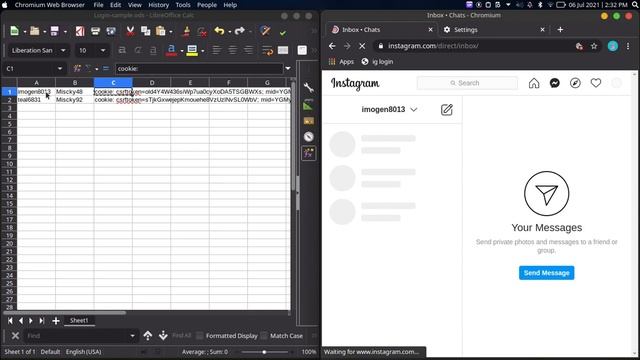Viewport: 640px width, 360px height.
Task: Open Find & Replace from the toolbar
Action: 265,31
